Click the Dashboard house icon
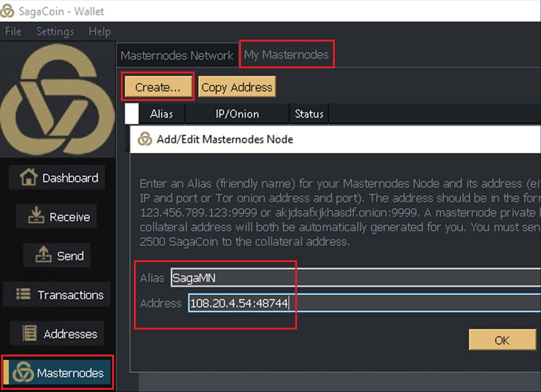This screenshot has height=392, width=541. pyautogui.click(x=29, y=177)
